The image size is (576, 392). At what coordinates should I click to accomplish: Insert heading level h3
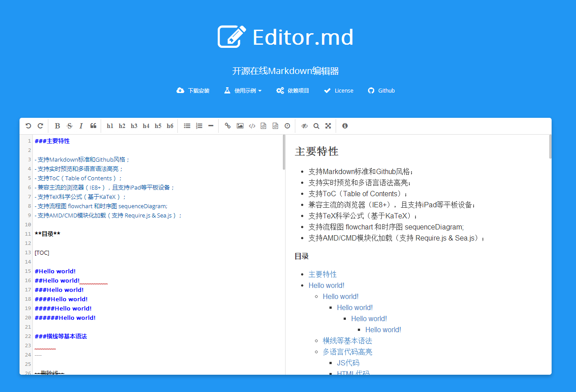134,126
